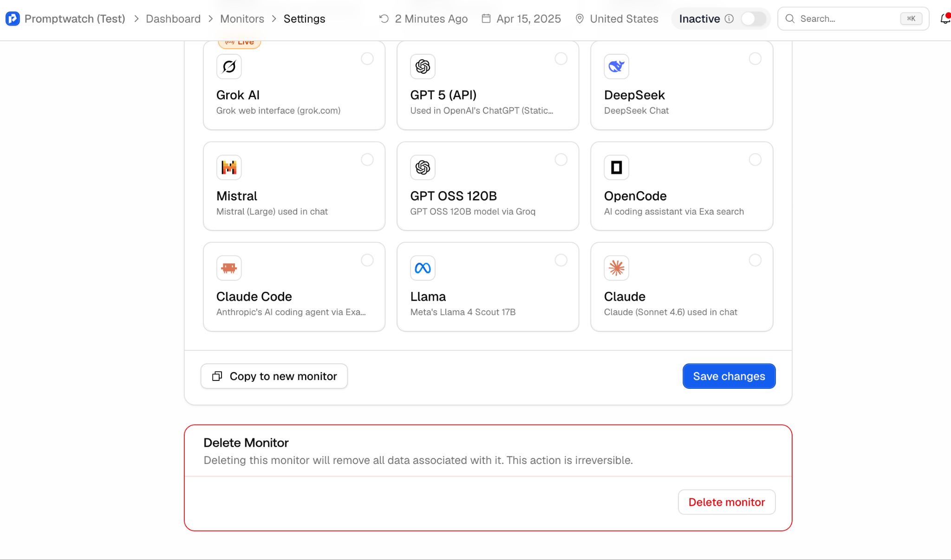
Task: Click the magnifier icon in search box
Action: pos(789,19)
